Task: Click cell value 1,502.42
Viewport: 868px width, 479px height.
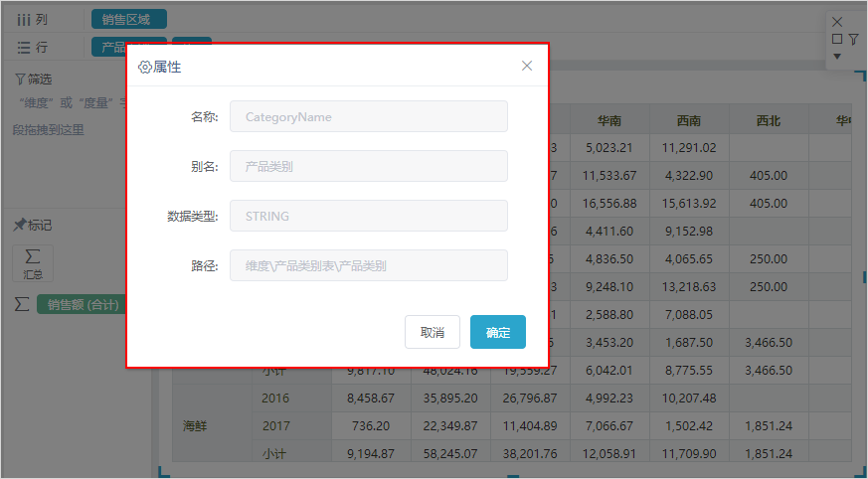Action: (689, 426)
